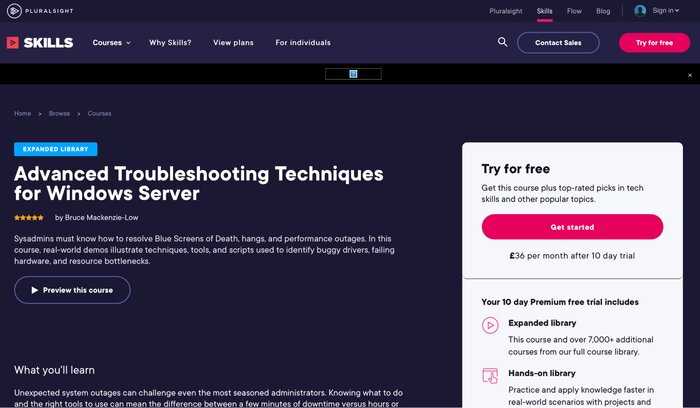This screenshot has height=408, width=700.
Task: Open Why Skills? menu item
Action: click(x=170, y=43)
